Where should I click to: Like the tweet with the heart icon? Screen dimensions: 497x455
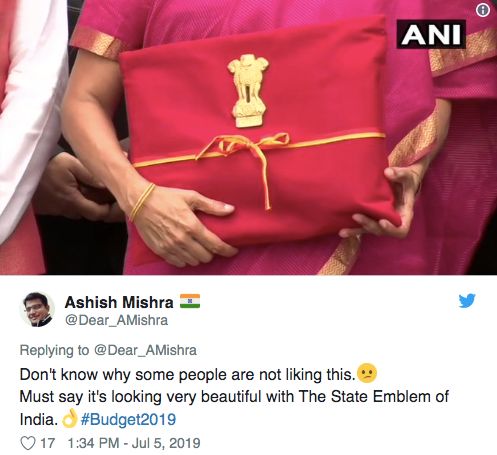click(x=28, y=443)
